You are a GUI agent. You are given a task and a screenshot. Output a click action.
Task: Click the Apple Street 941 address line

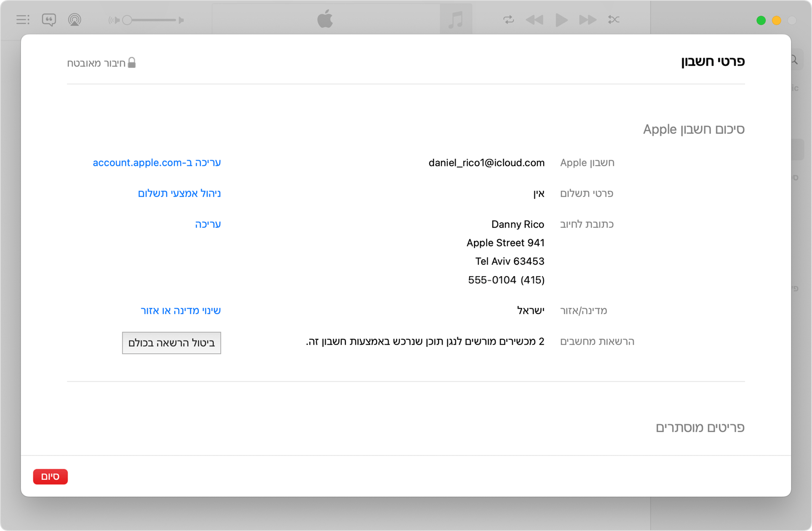(x=505, y=243)
